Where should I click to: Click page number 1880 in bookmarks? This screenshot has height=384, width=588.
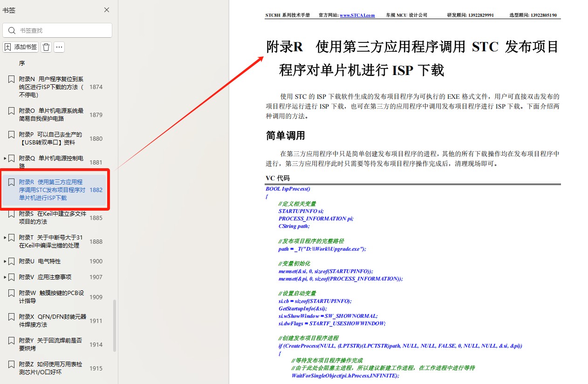click(96, 138)
